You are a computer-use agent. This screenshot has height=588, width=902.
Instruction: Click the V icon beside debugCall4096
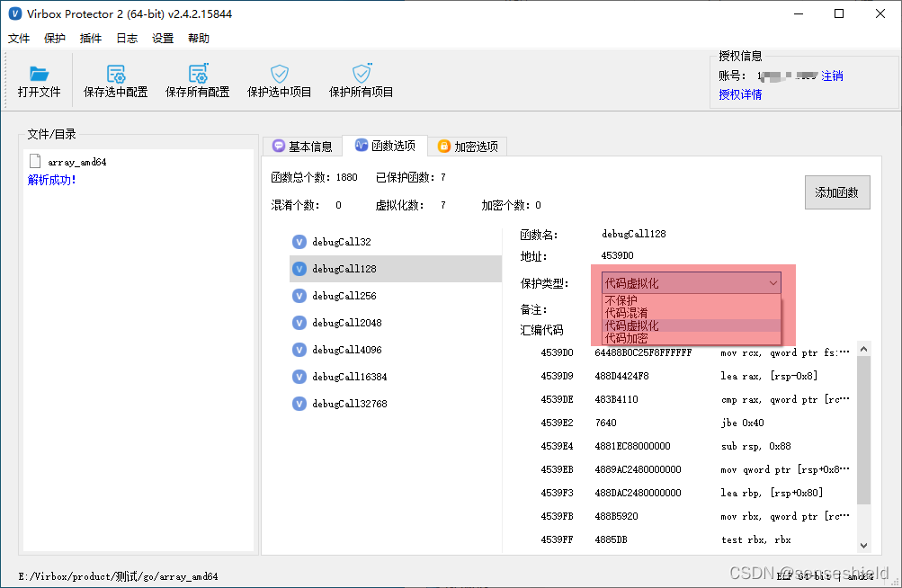click(299, 350)
